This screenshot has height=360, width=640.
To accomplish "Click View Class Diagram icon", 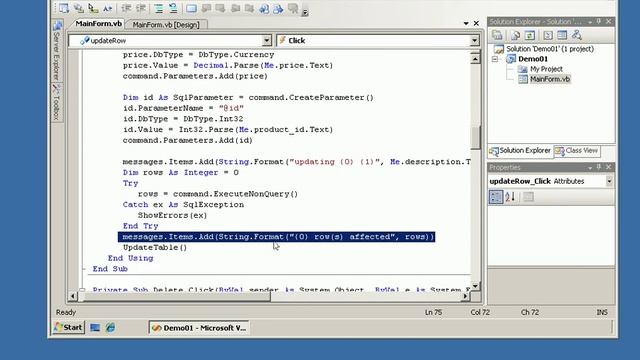I will [x=576, y=36].
